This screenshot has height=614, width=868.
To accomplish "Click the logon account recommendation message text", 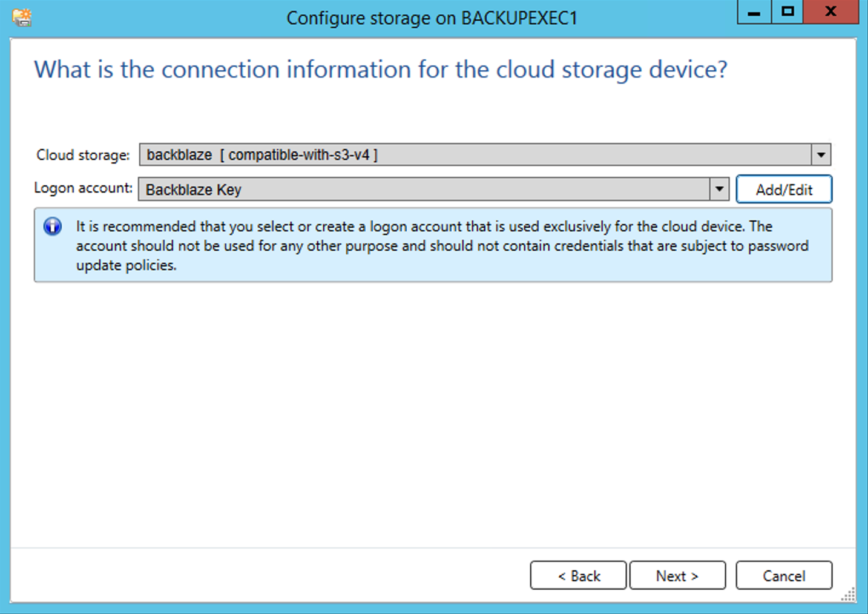I will (x=442, y=245).
